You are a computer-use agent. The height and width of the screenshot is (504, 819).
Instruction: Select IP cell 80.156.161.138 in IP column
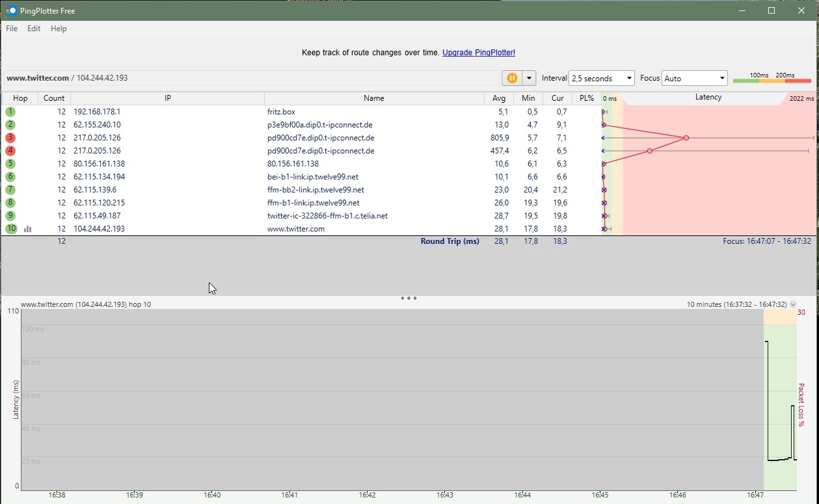click(99, 164)
